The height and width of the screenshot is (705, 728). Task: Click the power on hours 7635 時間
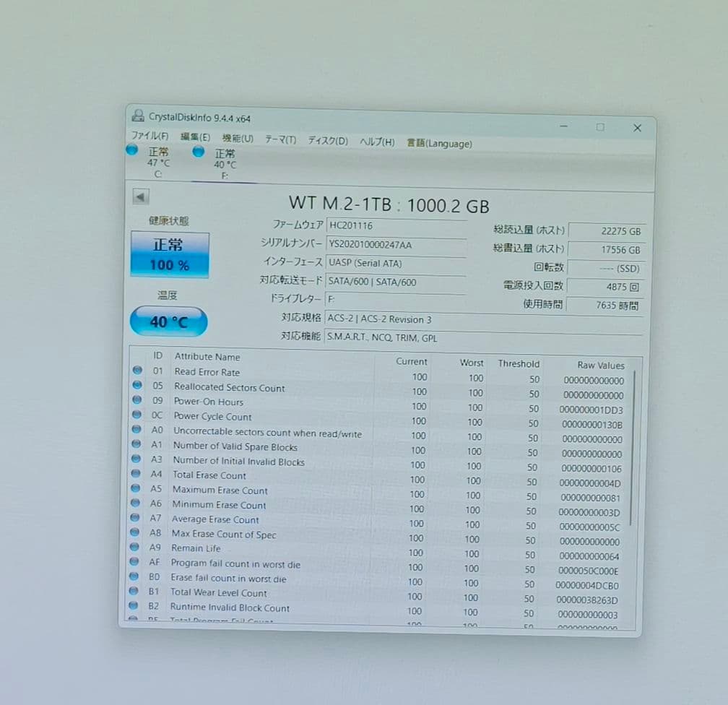pyautogui.click(x=604, y=305)
